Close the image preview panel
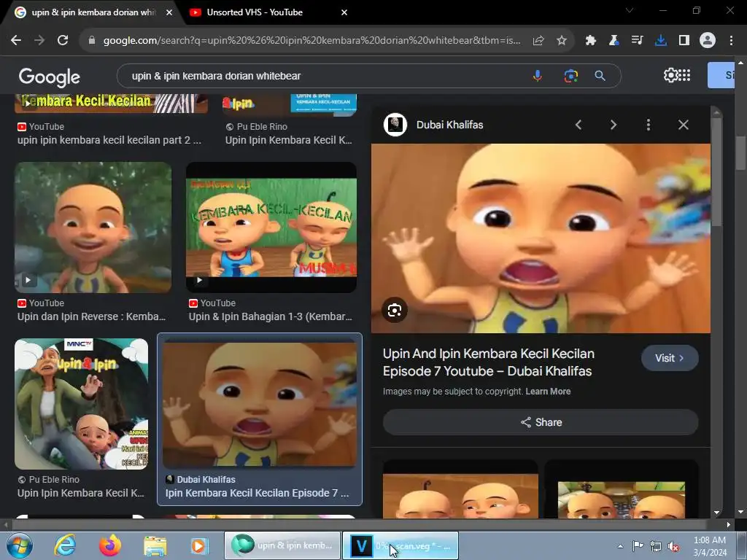 [683, 125]
